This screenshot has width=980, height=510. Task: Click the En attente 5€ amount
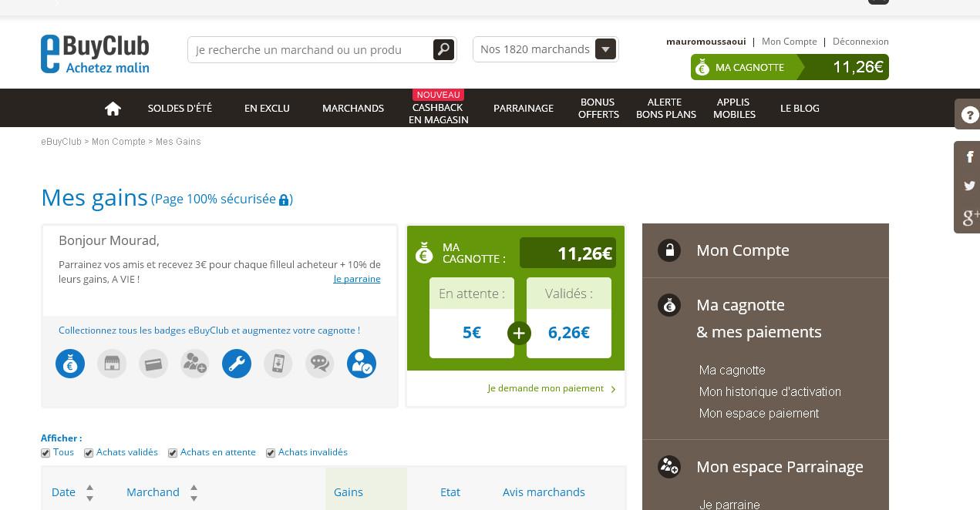click(472, 333)
